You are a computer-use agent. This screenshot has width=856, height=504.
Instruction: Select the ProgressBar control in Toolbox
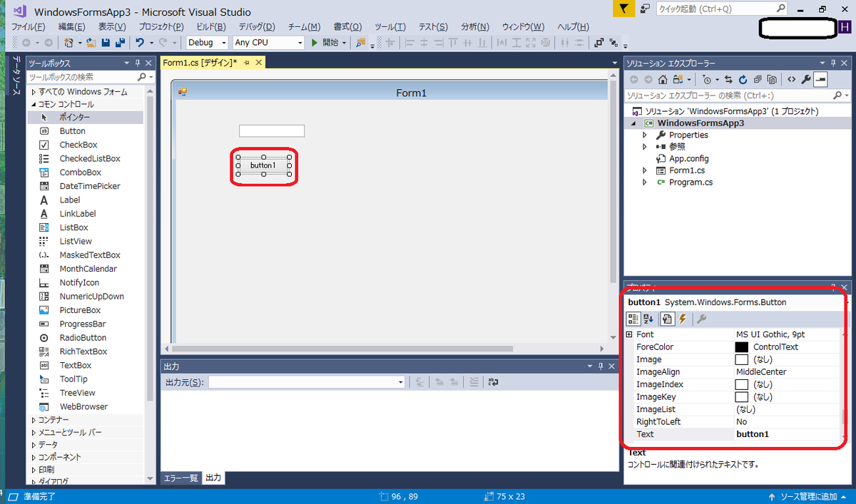pyautogui.click(x=86, y=324)
